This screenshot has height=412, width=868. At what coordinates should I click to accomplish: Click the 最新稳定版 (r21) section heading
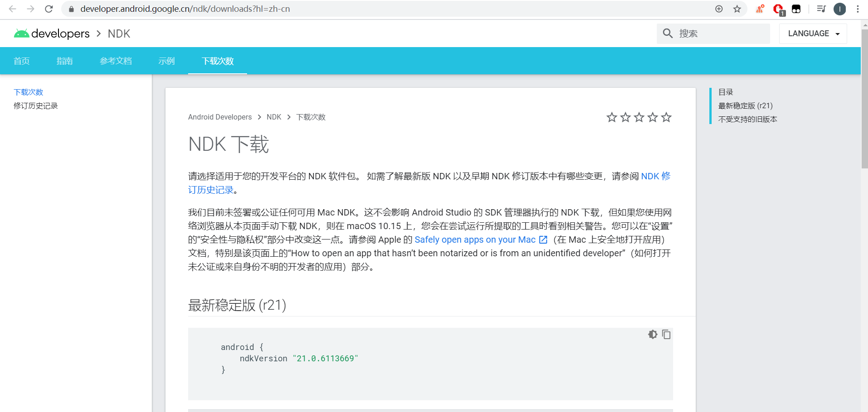coord(237,305)
